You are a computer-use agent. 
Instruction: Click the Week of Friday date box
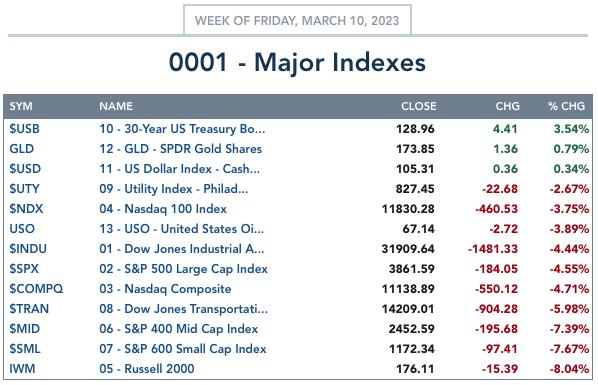297,20
